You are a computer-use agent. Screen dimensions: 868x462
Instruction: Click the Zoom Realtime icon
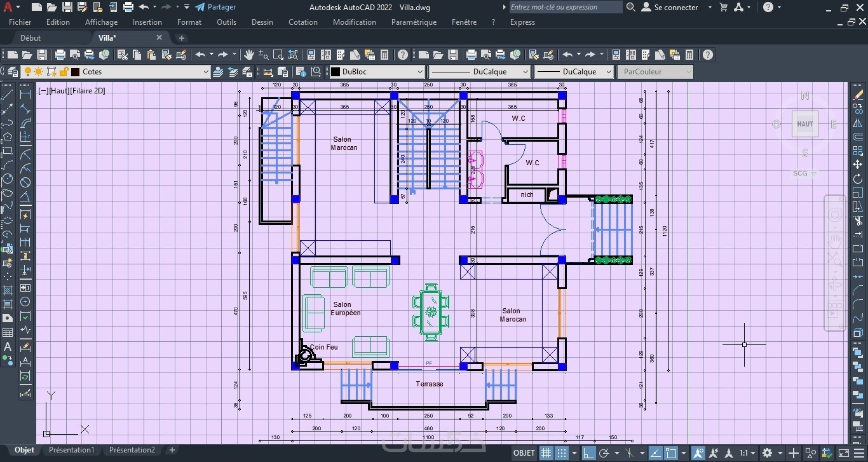tap(263, 55)
